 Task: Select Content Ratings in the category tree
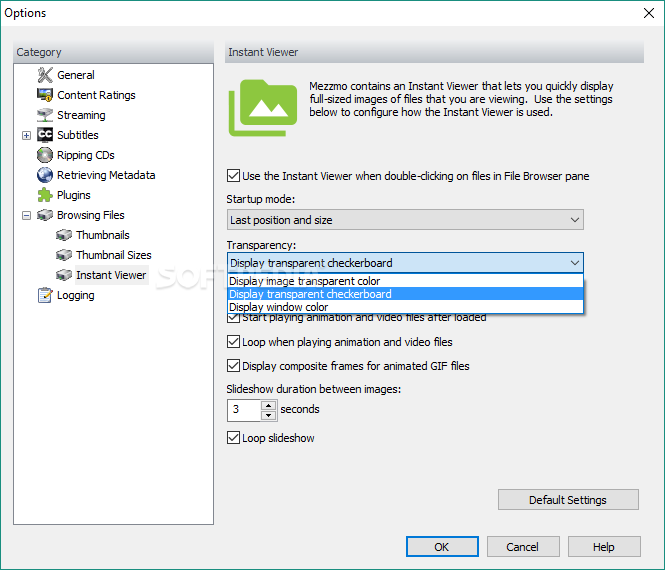(x=96, y=95)
